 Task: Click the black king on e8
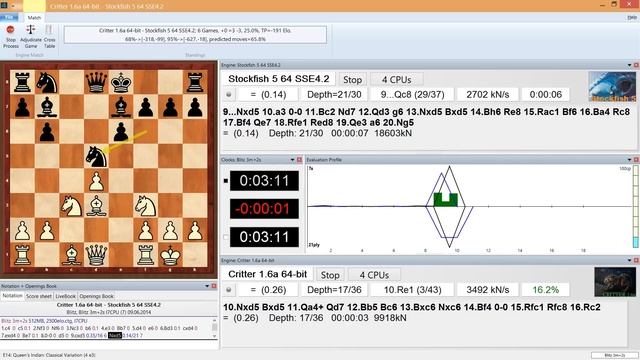coord(121,82)
